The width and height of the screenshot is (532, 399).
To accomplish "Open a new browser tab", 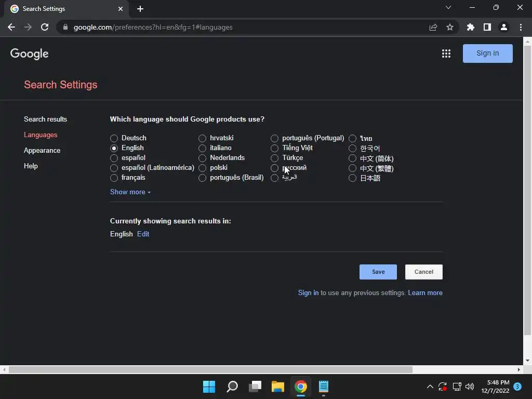I will 140,9.
